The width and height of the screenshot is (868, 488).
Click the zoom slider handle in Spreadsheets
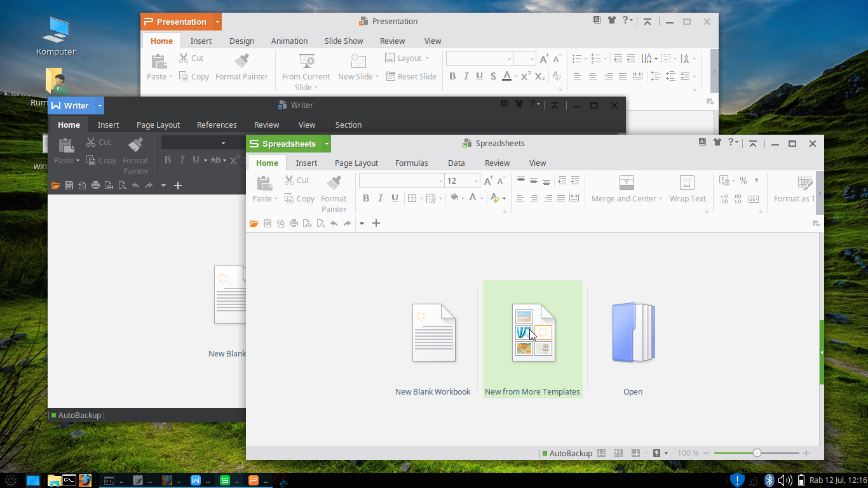click(x=757, y=453)
